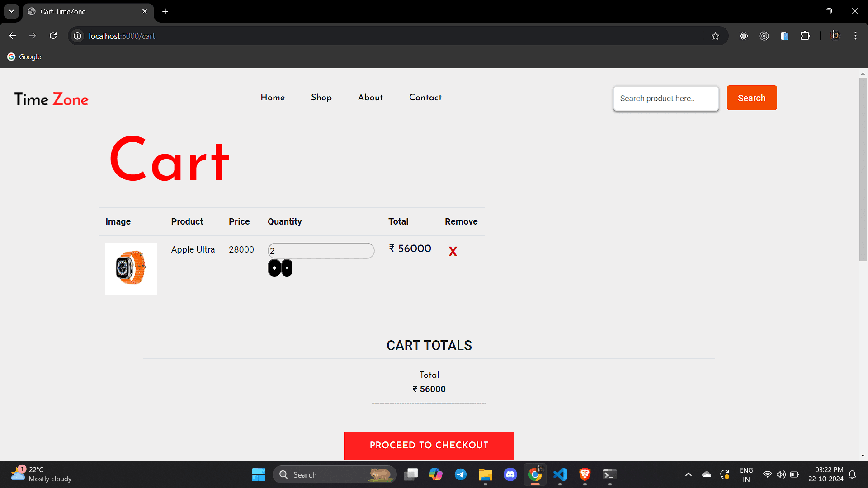Open the Contact page
The height and width of the screenshot is (488, 868).
425,97
